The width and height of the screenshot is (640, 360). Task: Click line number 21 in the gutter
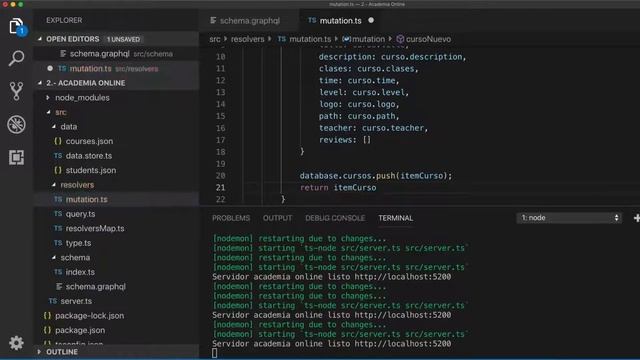(220, 187)
